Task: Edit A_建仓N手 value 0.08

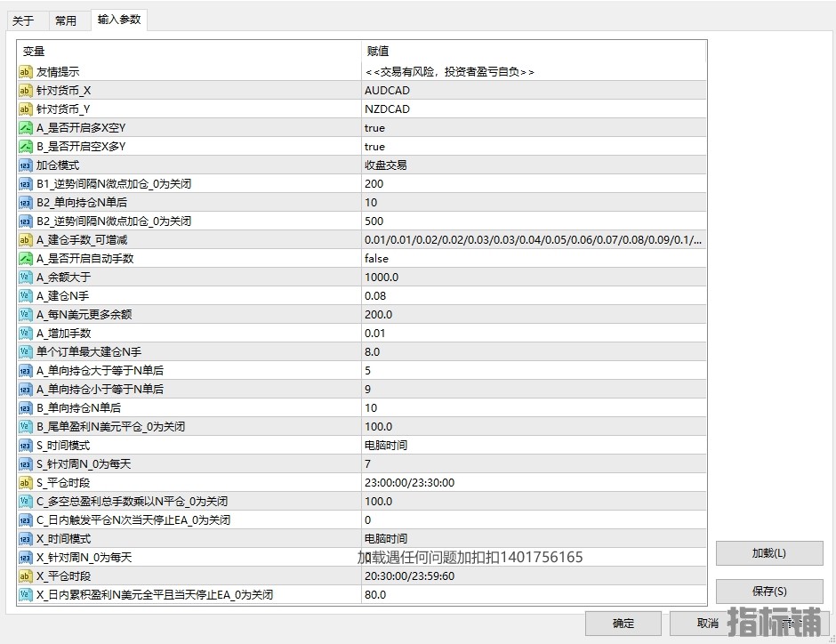Action: click(x=534, y=296)
